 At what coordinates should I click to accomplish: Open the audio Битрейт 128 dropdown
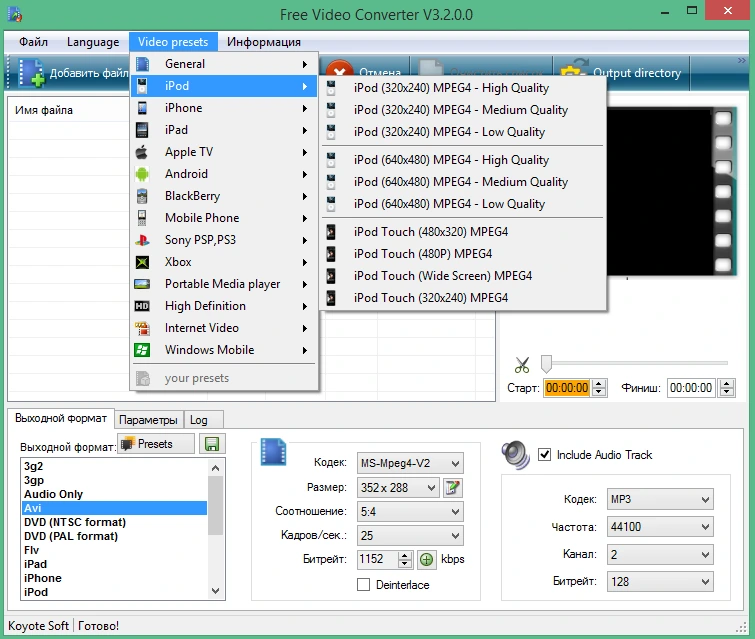660,582
